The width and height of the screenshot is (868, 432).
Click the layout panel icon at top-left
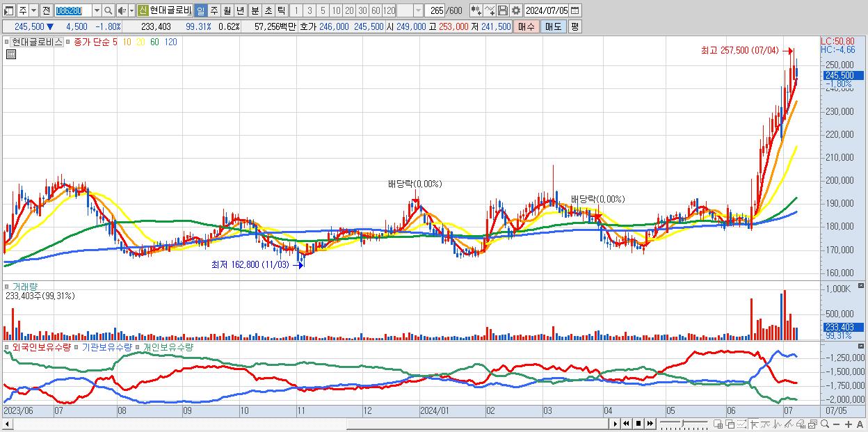(x=8, y=10)
